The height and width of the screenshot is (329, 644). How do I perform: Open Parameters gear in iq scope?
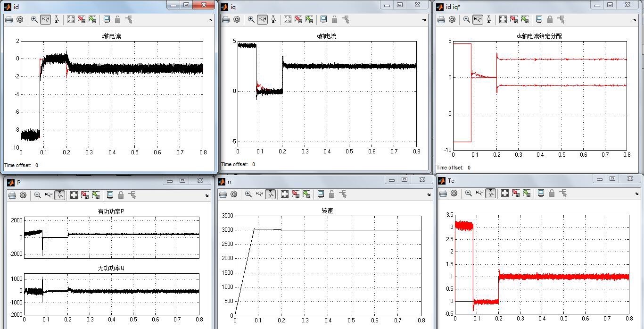237,19
